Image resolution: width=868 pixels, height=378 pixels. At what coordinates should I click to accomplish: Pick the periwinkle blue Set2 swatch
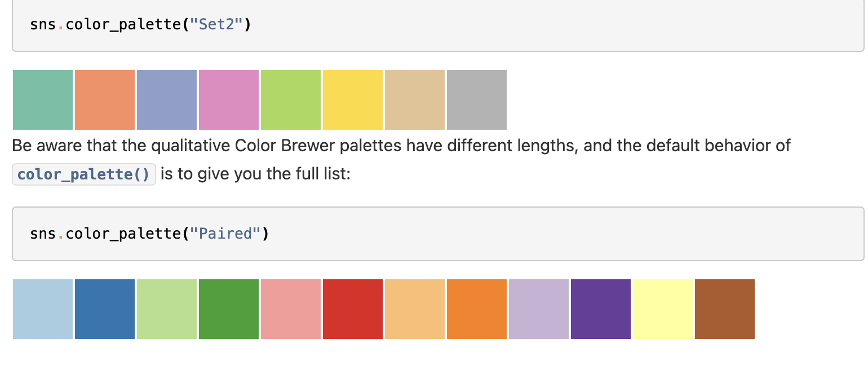pyautogui.click(x=167, y=100)
